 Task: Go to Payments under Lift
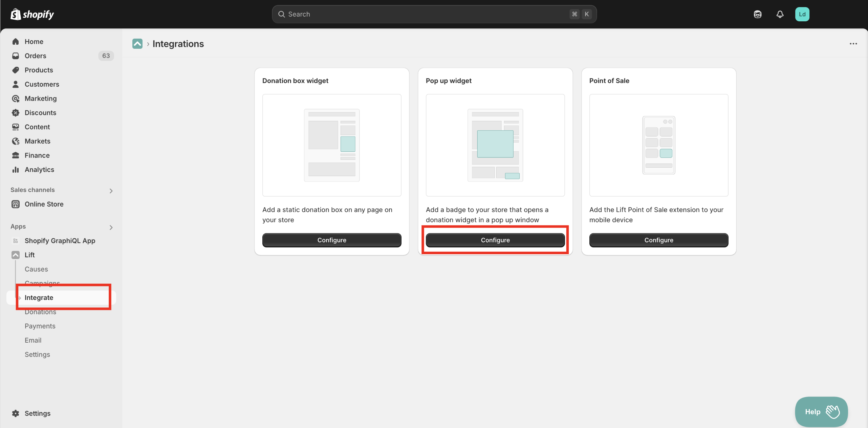40,326
